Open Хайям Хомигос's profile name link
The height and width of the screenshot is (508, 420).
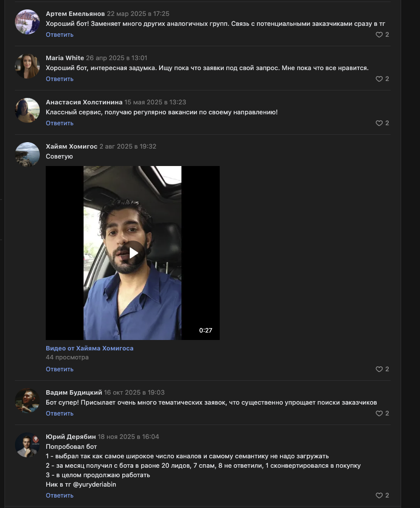click(72, 146)
